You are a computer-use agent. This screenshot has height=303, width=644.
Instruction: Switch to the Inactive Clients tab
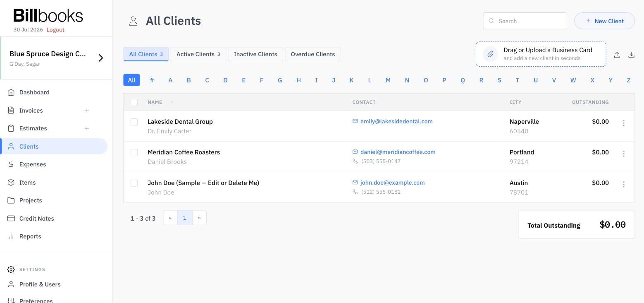tap(255, 54)
